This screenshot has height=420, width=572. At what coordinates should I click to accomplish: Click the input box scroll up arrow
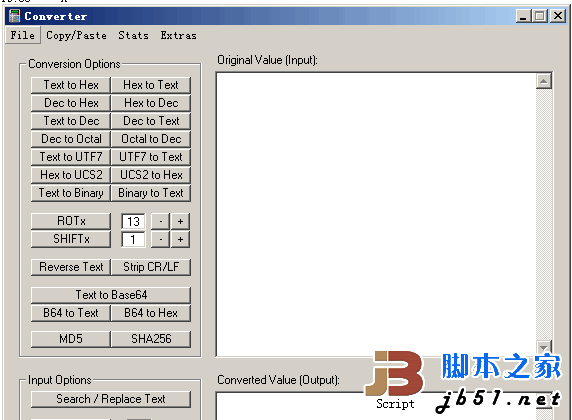pyautogui.click(x=544, y=81)
